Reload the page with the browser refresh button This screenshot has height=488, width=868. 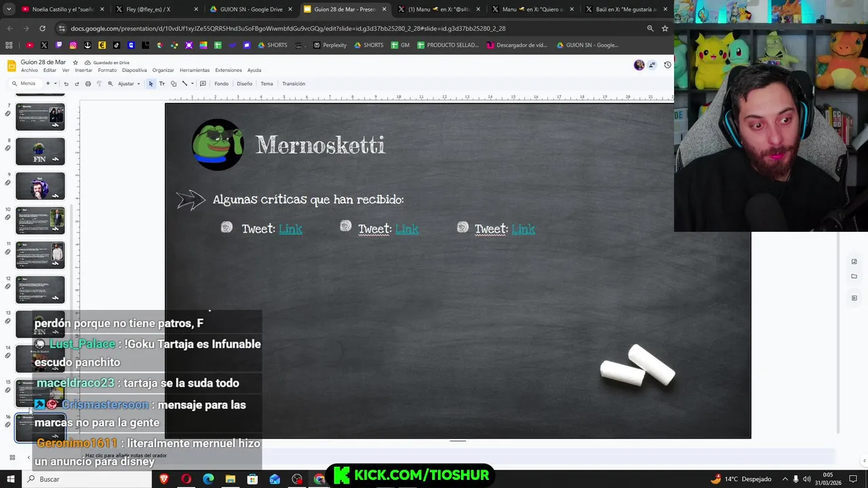tap(42, 28)
